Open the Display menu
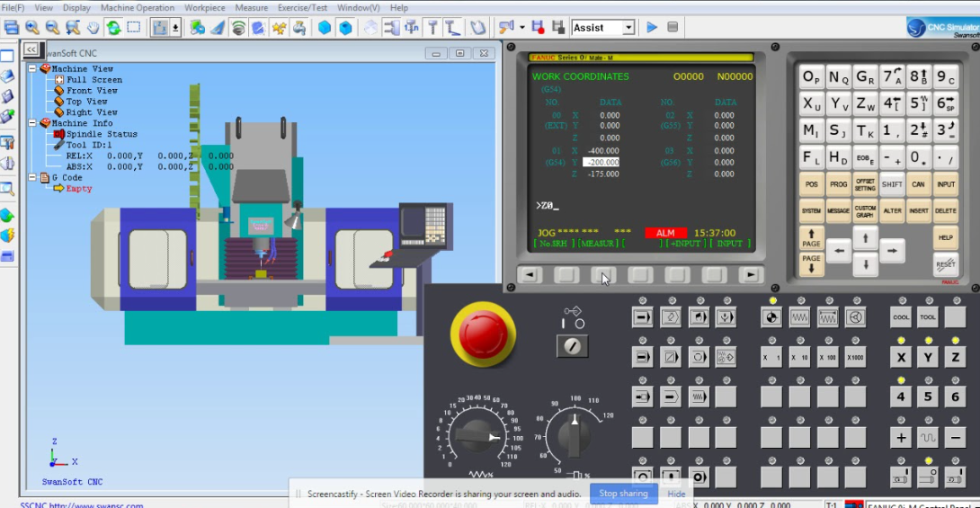The width and height of the screenshot is (980, 508). [x=77, y=7]
